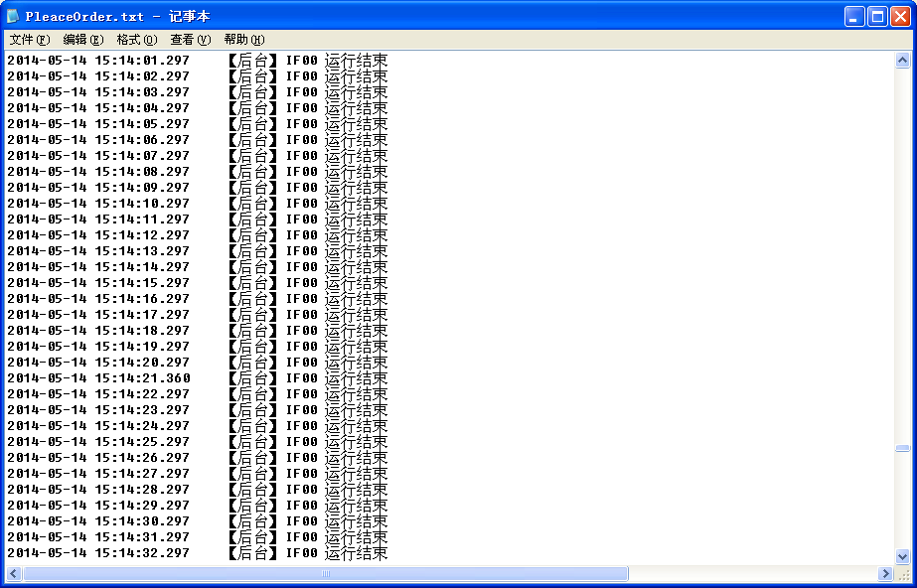Click the timestamp 15:14:14.297 line
917x588 pixels.
197,266
